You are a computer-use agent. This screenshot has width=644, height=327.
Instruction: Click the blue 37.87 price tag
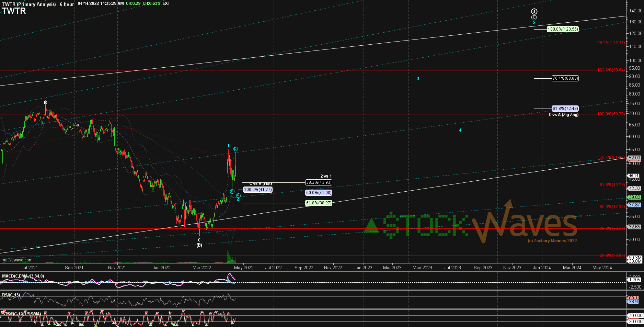(634, 205)
